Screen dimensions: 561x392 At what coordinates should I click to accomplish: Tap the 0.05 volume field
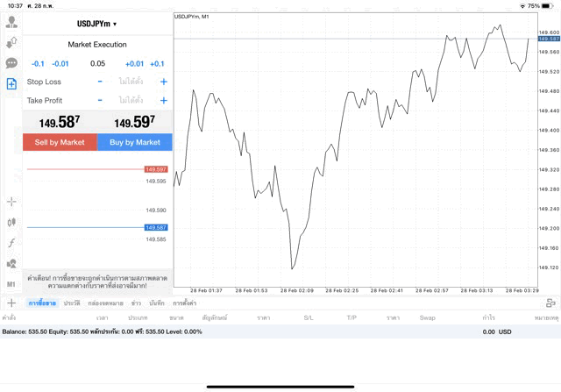[x=97, y=63]
